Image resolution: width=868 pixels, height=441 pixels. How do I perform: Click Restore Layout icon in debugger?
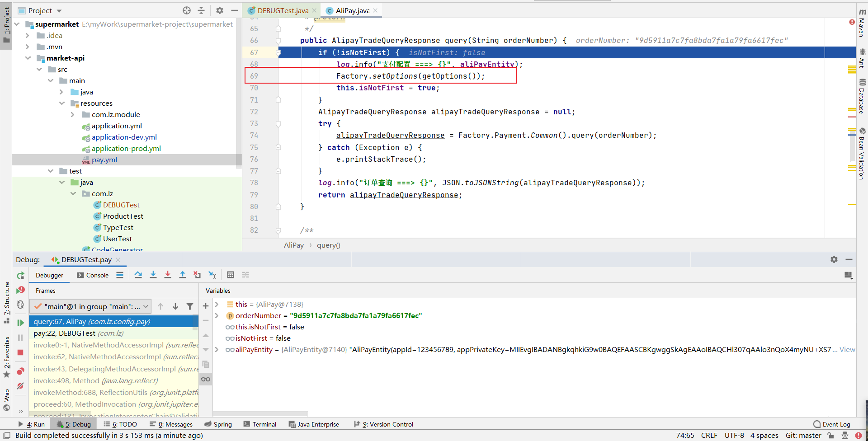coord(849,275)
